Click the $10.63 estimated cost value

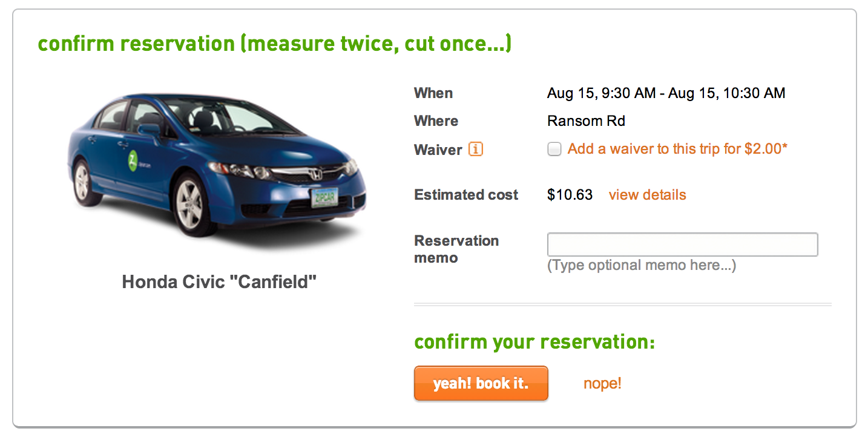570,195
